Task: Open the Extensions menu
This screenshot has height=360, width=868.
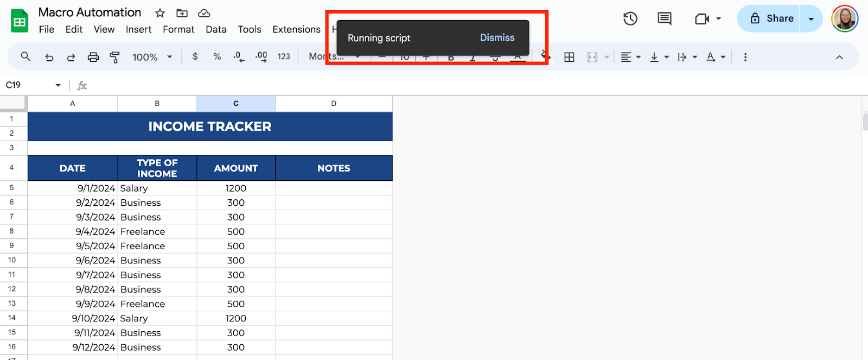Action: click(296, 29)
